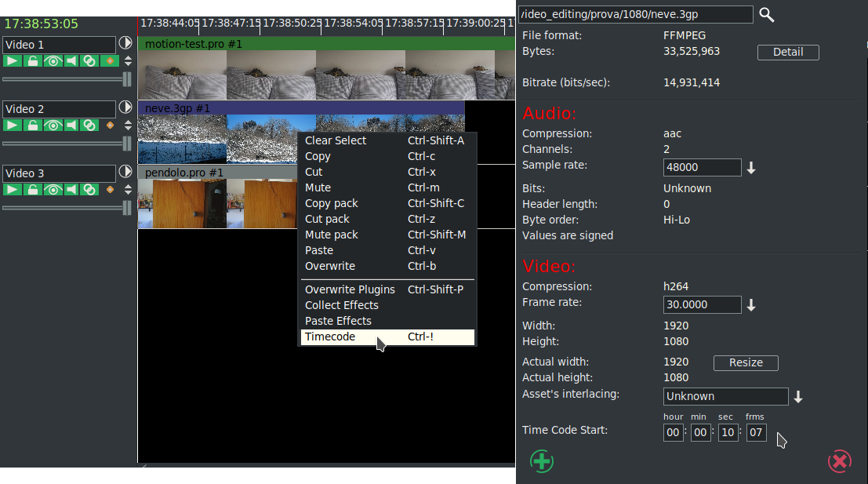Click the search magnifier next to the file path
The image size is (868, 484).
click(766, 14)
